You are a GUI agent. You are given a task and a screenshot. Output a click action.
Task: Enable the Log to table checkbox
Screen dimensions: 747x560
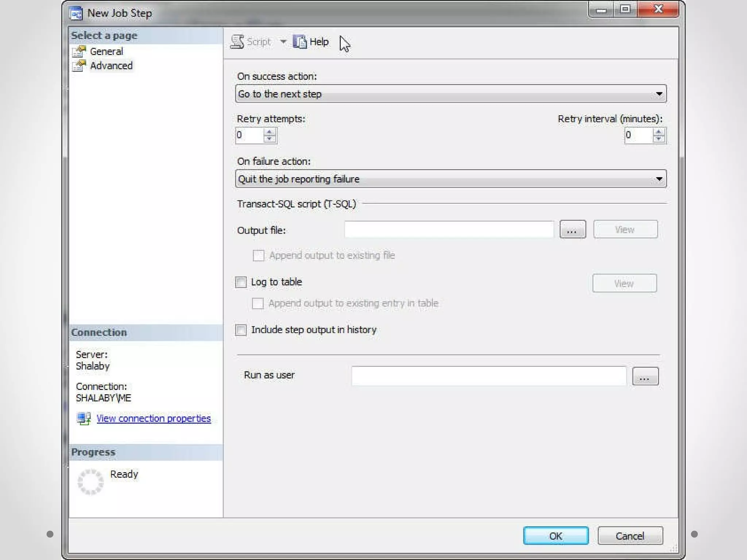(241, 282)
